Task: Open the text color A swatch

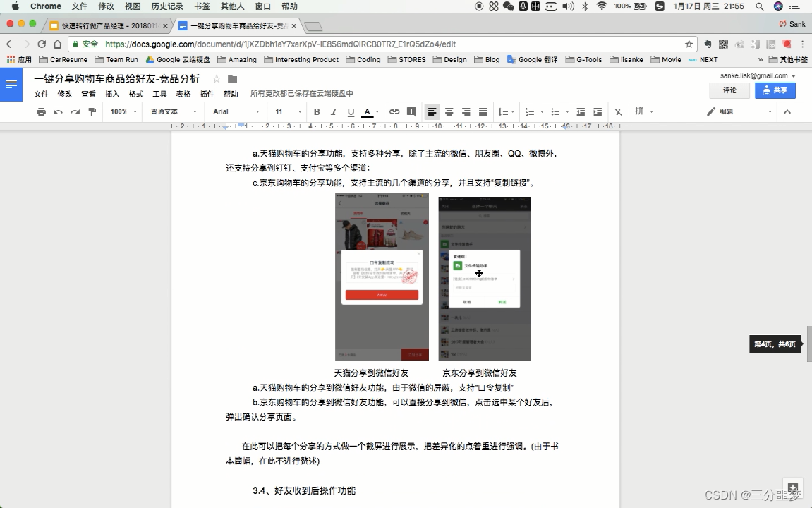Action: [x=367, y=111]
